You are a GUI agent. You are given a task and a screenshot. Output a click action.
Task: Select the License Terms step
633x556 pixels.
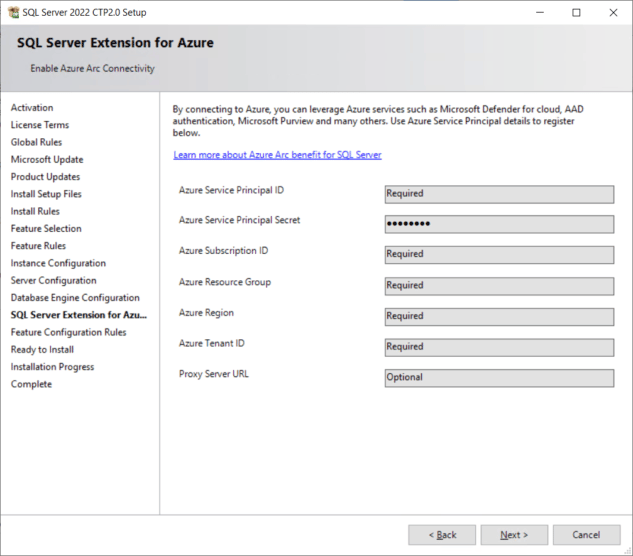[40, 125]
